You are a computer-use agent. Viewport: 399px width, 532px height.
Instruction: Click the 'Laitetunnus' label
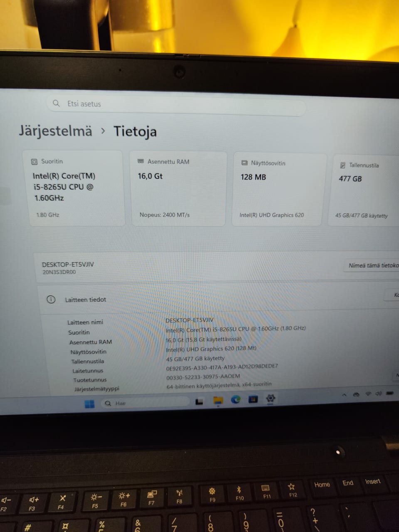(88, 371)
